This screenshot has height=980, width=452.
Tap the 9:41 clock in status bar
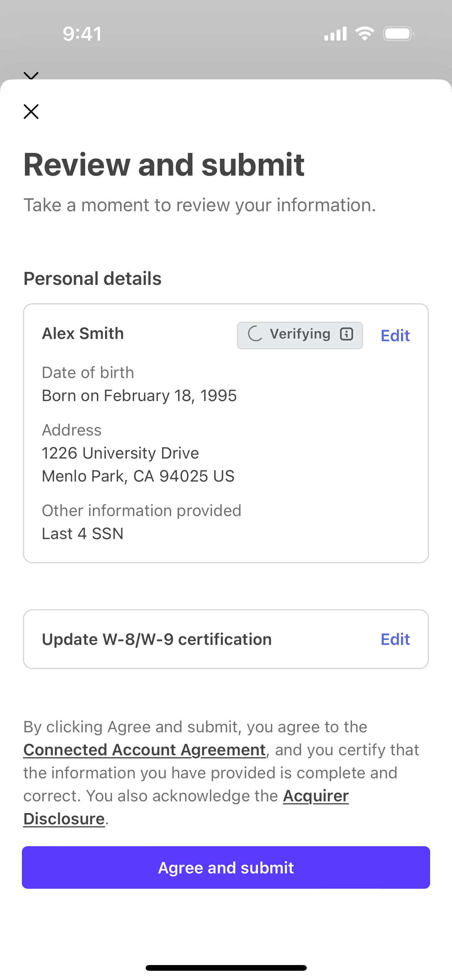point(82,34)
